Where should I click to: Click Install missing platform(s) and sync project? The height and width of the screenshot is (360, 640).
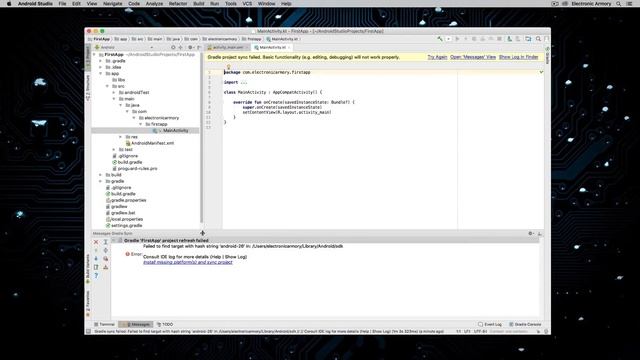[x=188, y=262]
